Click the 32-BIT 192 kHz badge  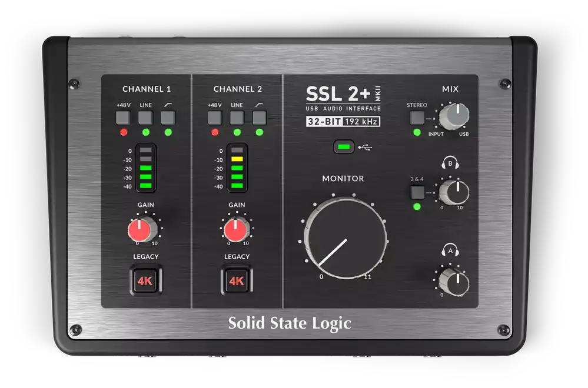[343, 122]
